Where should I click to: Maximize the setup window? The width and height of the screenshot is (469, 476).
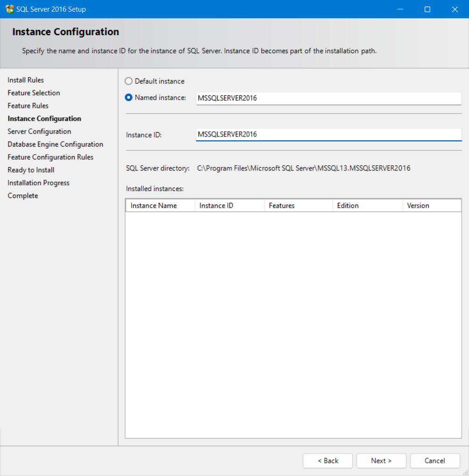[x=427, y=9]
